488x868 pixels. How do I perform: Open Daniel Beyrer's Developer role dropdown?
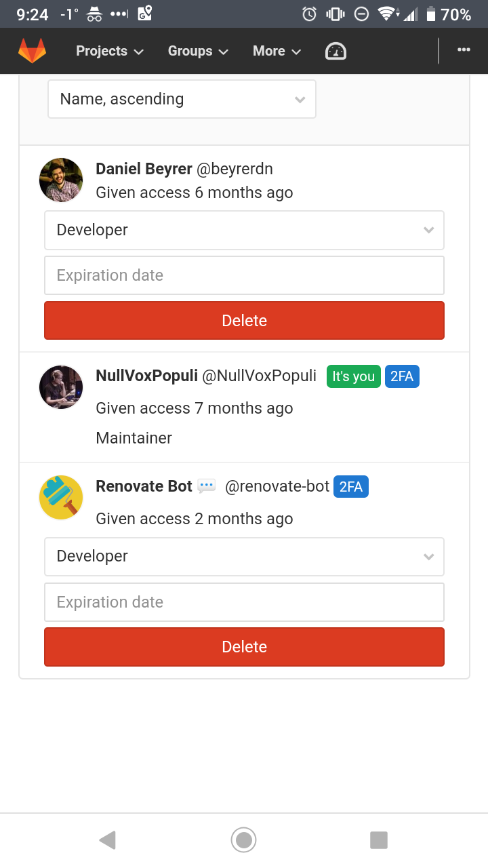[x=244, y=230]
